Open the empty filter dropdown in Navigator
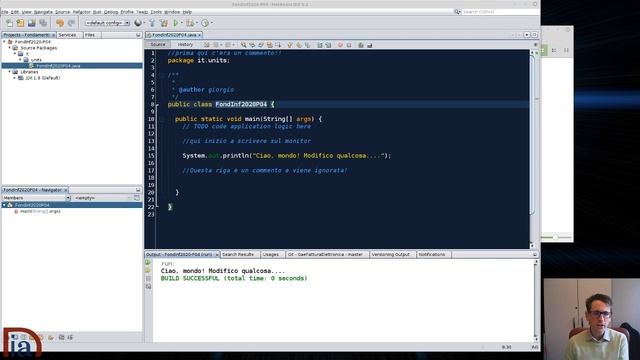Image resolution: width=640 pixels, height=360 pixels. [x=103, y=198]
